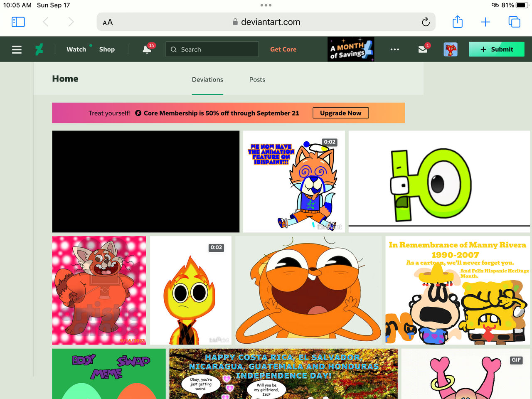Image resolution: width=532 pixels, height=399 pixels.
Task: Open the AA reader view options
Action: point(108,22)
